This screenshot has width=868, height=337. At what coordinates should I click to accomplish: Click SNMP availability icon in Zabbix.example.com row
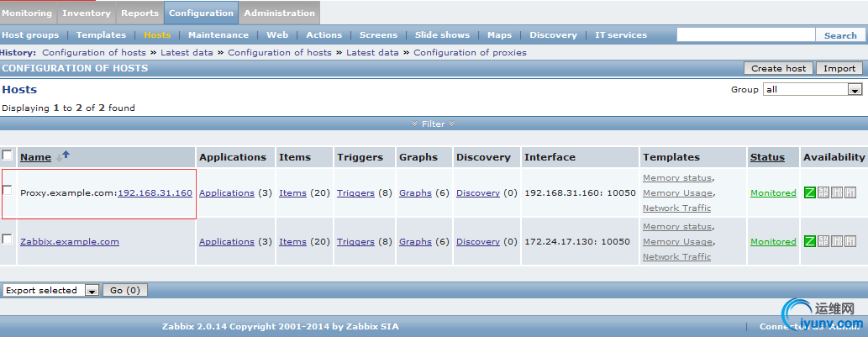[823, 241]
